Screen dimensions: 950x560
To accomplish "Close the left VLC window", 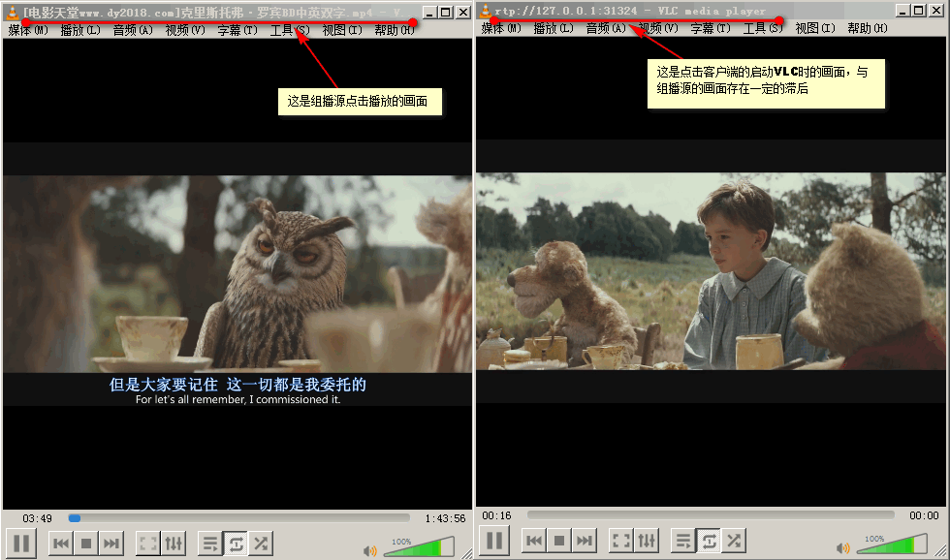I will click(463, 12).
